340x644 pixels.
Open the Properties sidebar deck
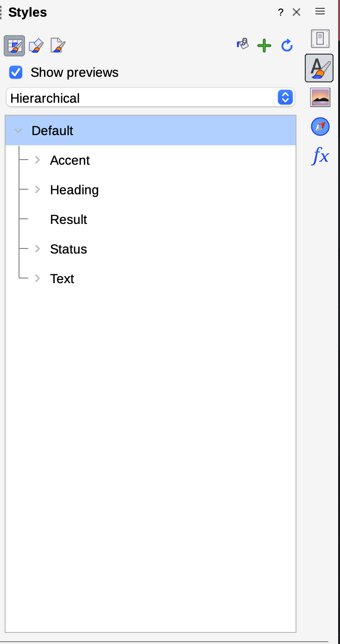[x=320, y=38]
